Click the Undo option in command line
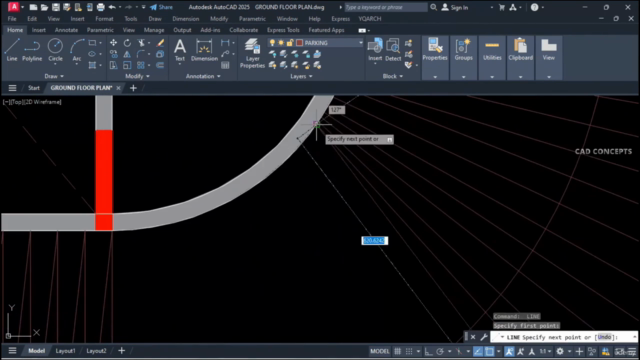Viewport: 640px width, 360px height. coord(604,337)
